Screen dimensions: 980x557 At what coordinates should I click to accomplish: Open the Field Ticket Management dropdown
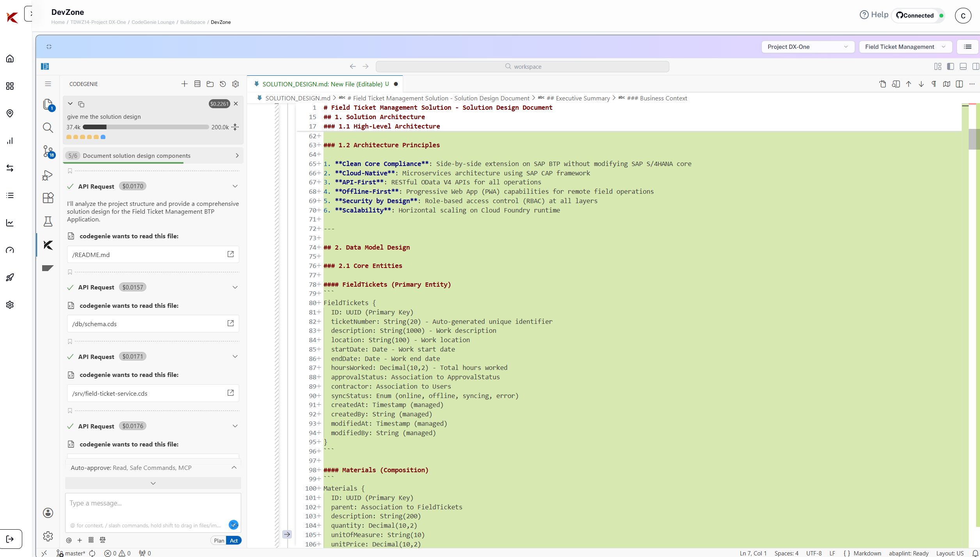tap(905, 47)
